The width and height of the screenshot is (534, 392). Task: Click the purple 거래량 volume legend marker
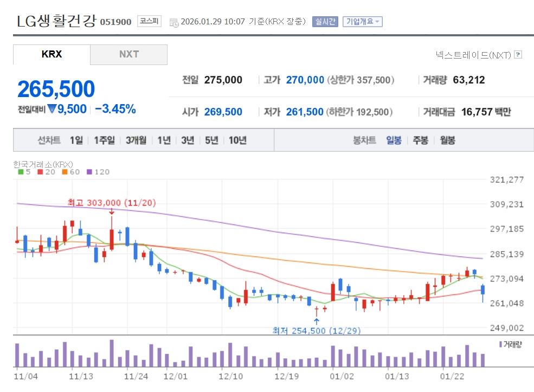pyautogui.click(x=500, y=344)
